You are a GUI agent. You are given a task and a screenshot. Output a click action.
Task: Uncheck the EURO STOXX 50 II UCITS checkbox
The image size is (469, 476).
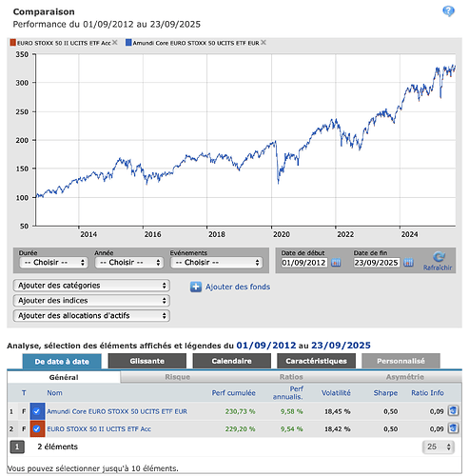pos(37,429)
